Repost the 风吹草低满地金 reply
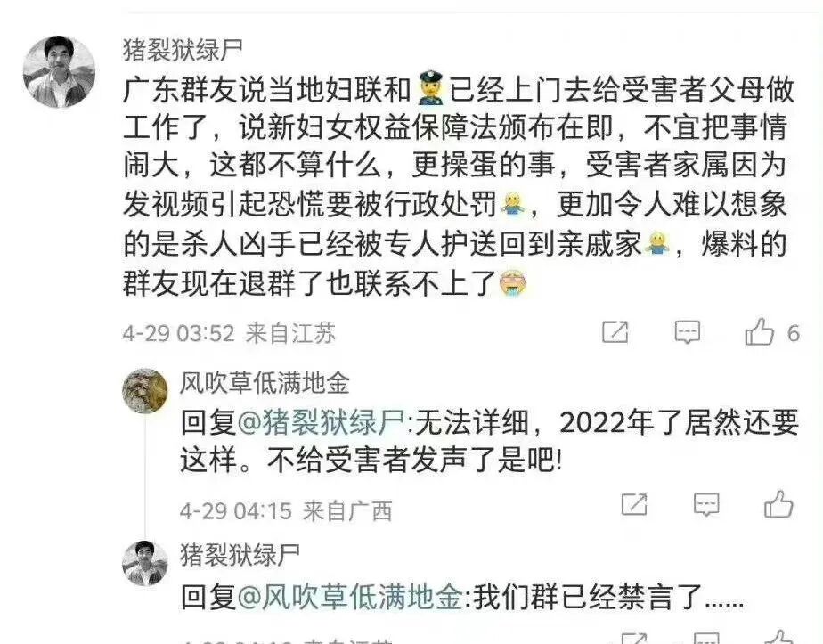Image resolution: width=823 pixels, height=644 pixels. click(634, 504)
